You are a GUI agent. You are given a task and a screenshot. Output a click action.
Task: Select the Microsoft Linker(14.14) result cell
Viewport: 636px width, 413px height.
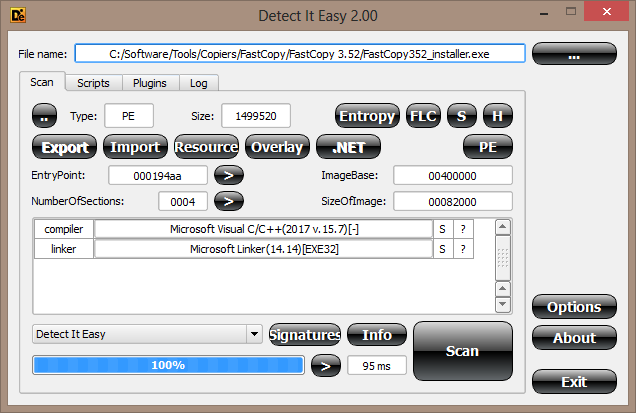[264, 249]
